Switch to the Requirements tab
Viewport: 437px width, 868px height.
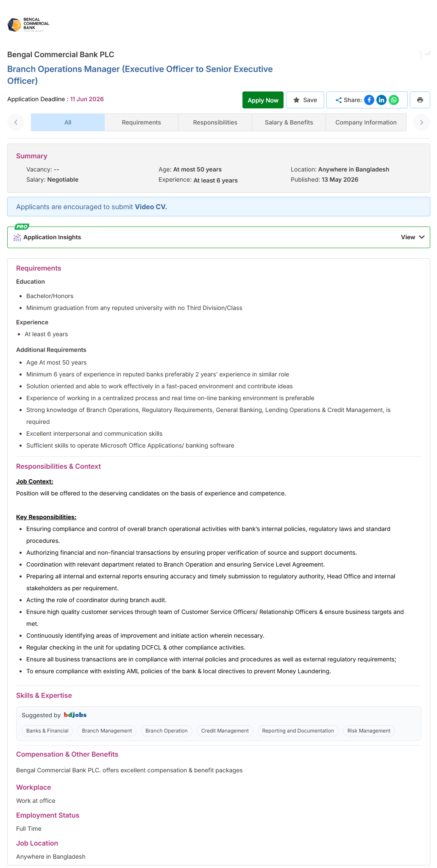pyautogui.click(x=142, y=122)
